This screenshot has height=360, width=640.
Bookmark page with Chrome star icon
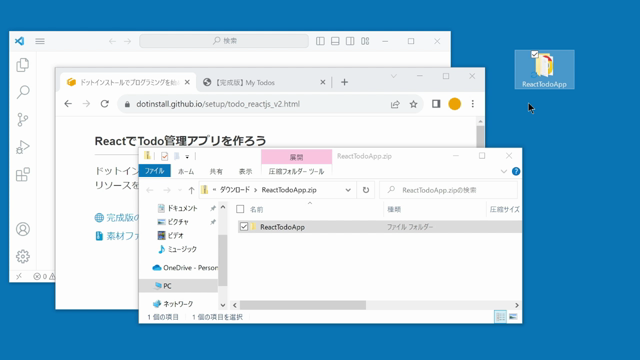click(413, 104)
